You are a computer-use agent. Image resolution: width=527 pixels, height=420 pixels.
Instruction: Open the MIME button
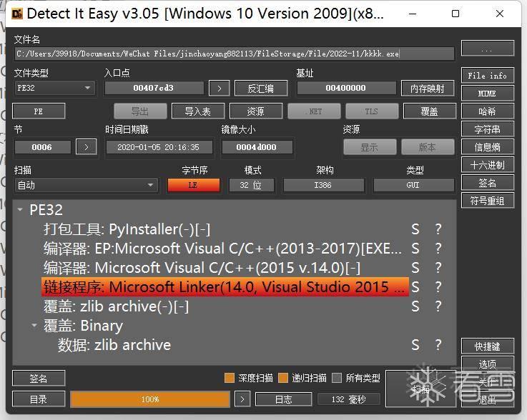click(x=488, y=94)
